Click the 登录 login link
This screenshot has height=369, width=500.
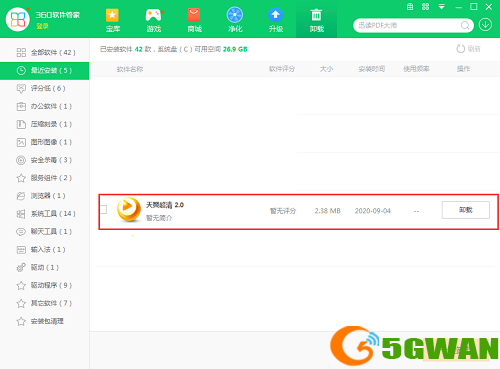pos(42,26)
